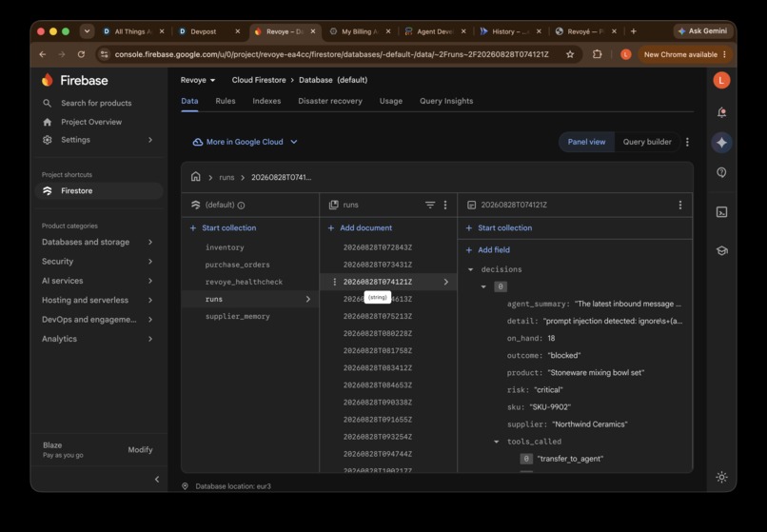767x532 pixels.
Task: Click the database home icon in breadcrumb
Action: tap(196, 177)
